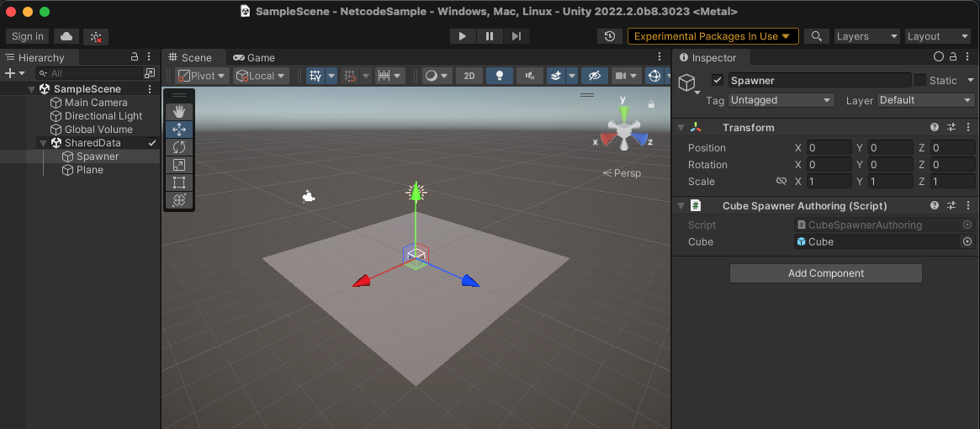The height and width of the screenshot is (429, 980).
Task: Click the Sign in button
Action: (x=28, y=36)
